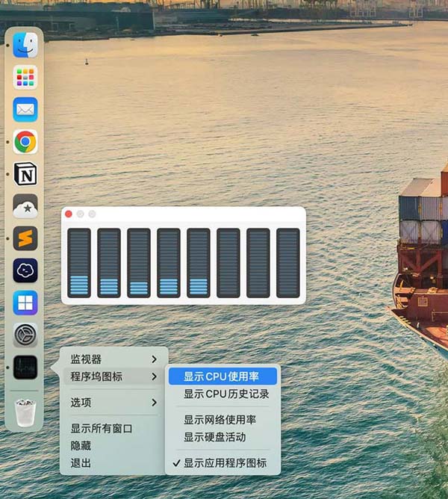Click 退出 to quit Activity Monitor
This screenshot has width=448, height=499.
point(81,463)
